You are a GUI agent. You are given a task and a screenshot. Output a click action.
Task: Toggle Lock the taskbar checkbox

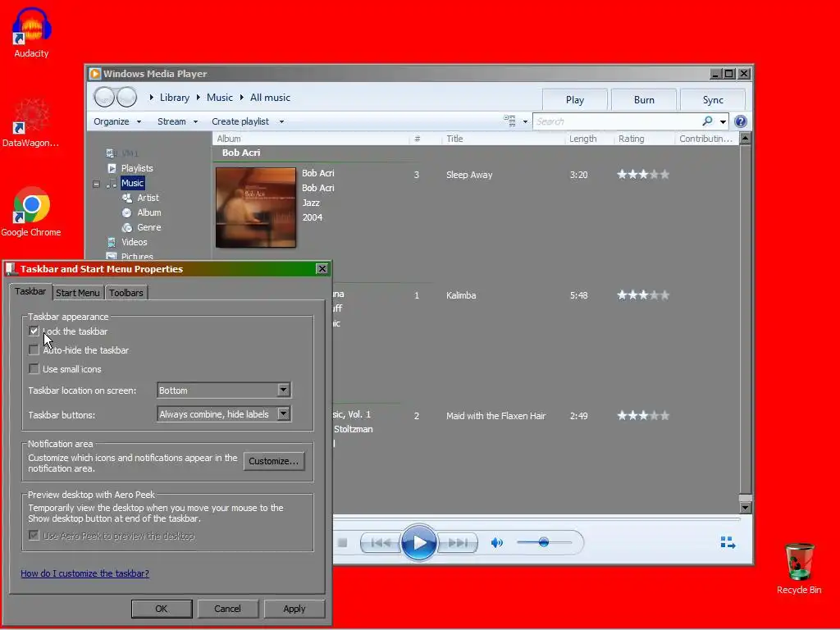coord(34,331)
